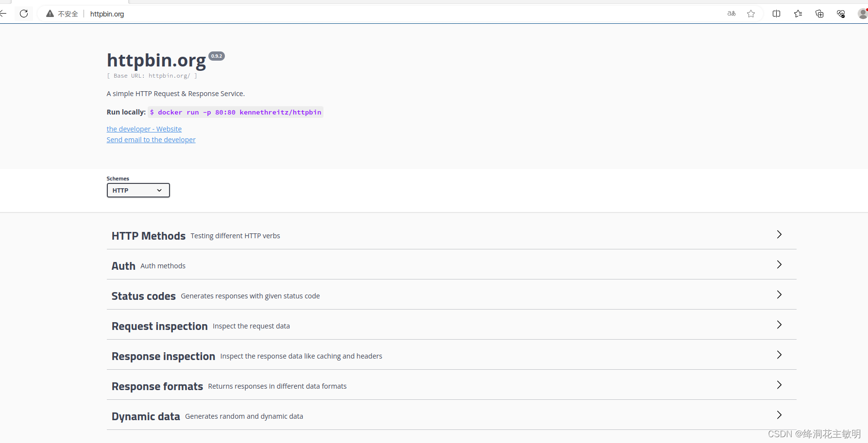This screenshot has height=443, width=868.
Task: Click 'Returns responses in different data formats'
Action: pyautogui.click(x=277, y=386)
